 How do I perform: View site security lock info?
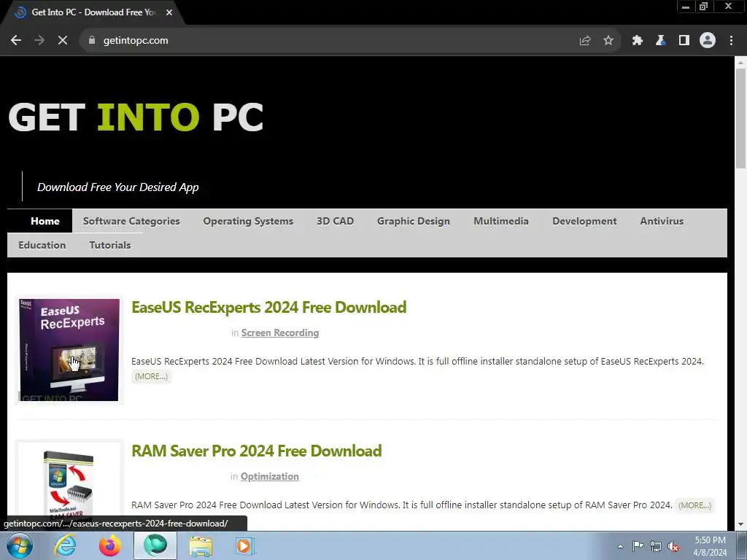click(x=91, y=41)
